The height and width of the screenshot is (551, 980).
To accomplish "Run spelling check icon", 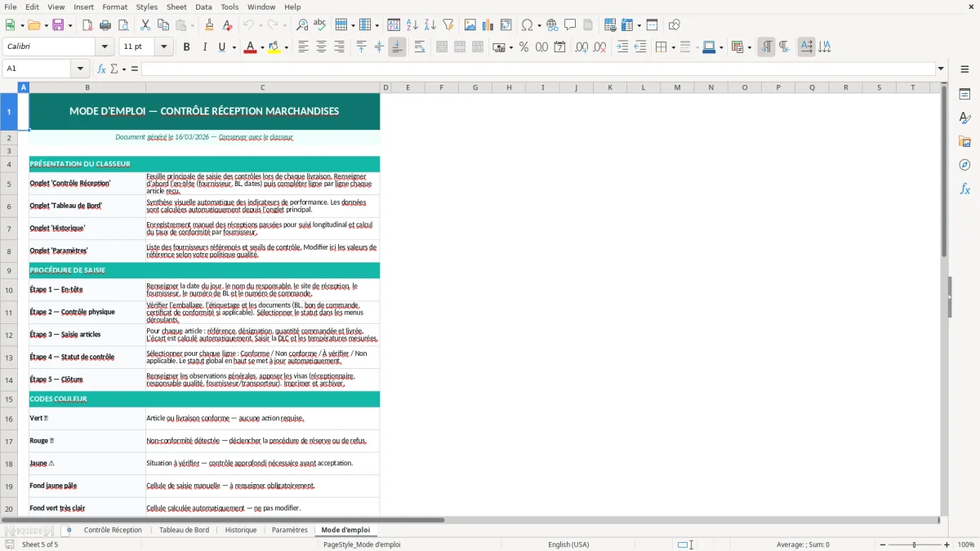I will [x=319, y=25].
